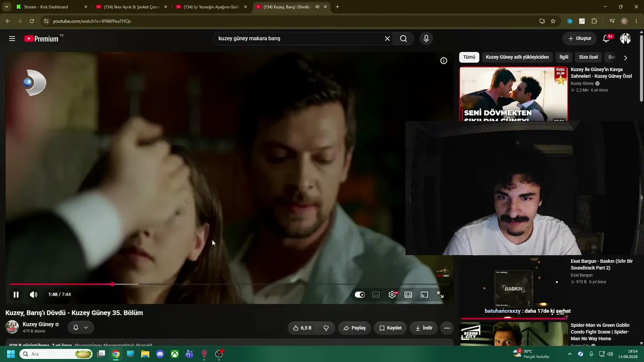This screenshot has height=362, width=644.
Task: Share the video with Paylaş
Action: pos(354,328)
